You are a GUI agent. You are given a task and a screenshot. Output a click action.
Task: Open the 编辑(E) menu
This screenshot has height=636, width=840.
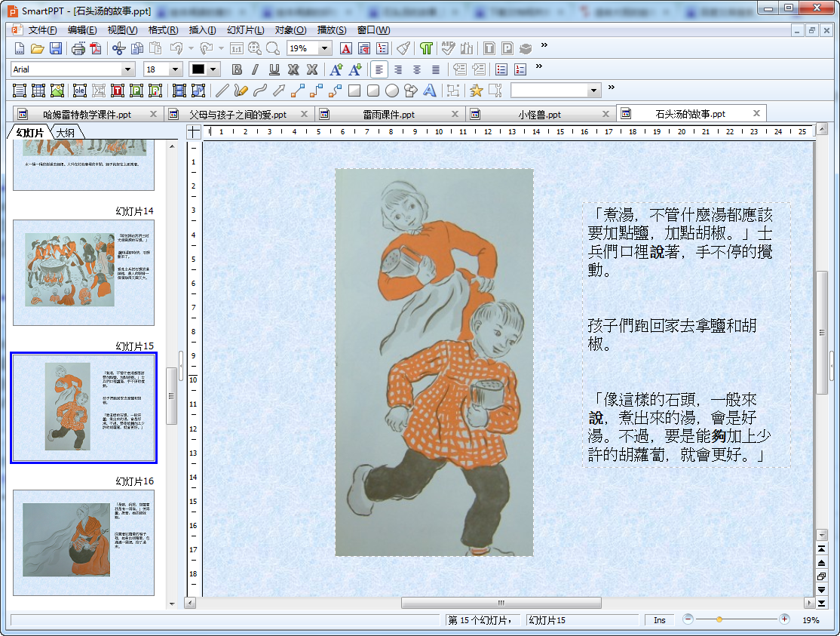click(x=82, y=30)
